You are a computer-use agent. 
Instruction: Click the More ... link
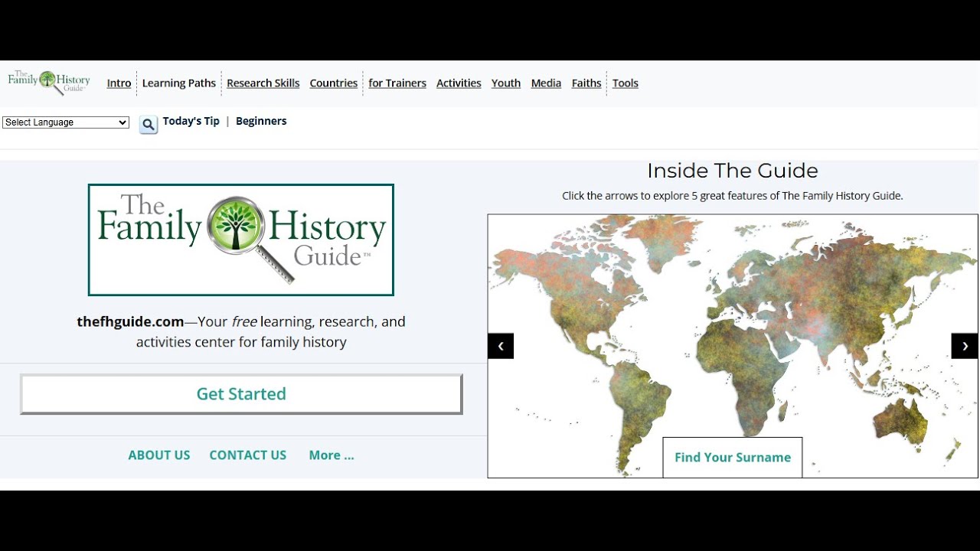pyautogui.click(x=332, y=455)
